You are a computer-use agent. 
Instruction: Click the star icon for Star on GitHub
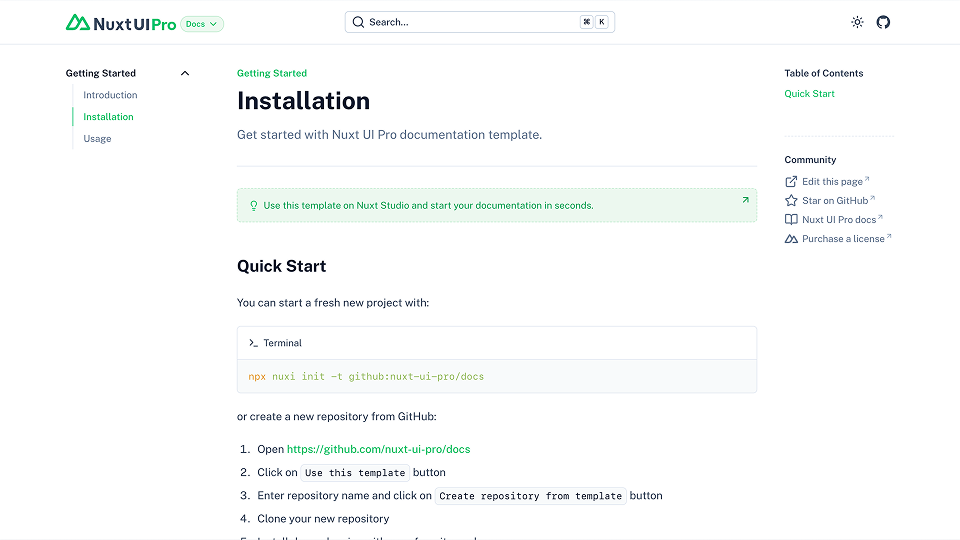[791, 201]
